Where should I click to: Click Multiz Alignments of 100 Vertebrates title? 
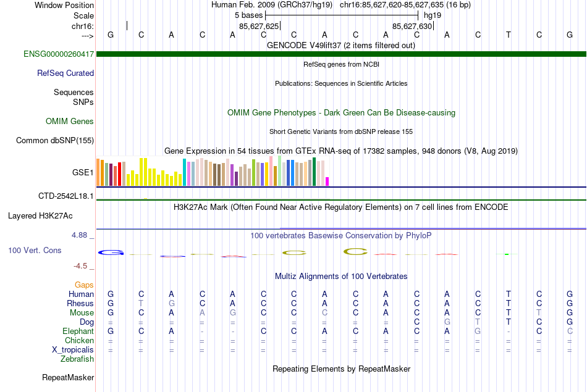(x=341, y=277)
